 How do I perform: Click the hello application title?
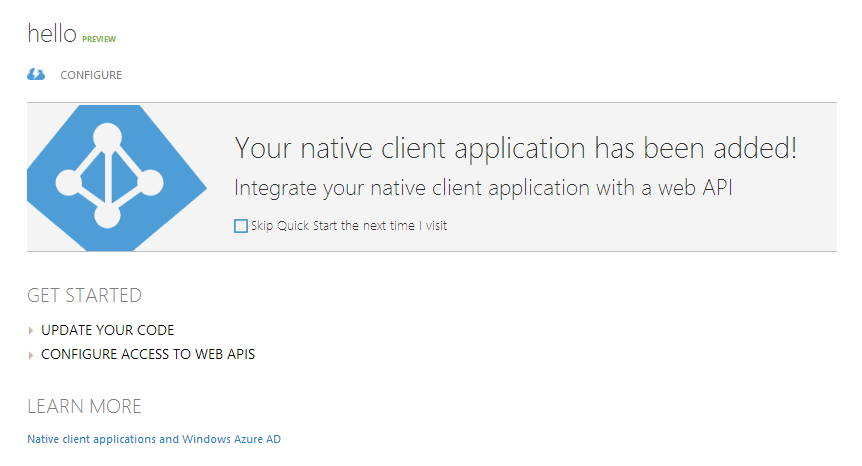(52, 34)
